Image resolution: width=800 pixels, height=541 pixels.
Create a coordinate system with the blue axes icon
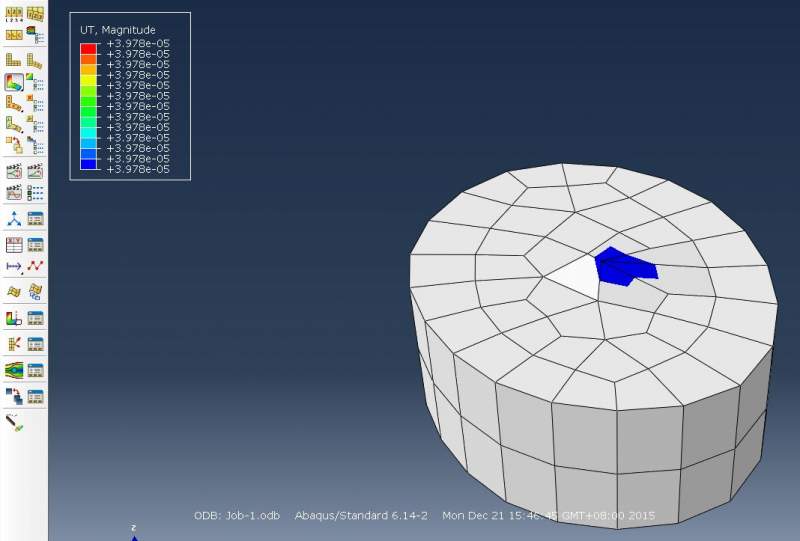pos(14,219)
